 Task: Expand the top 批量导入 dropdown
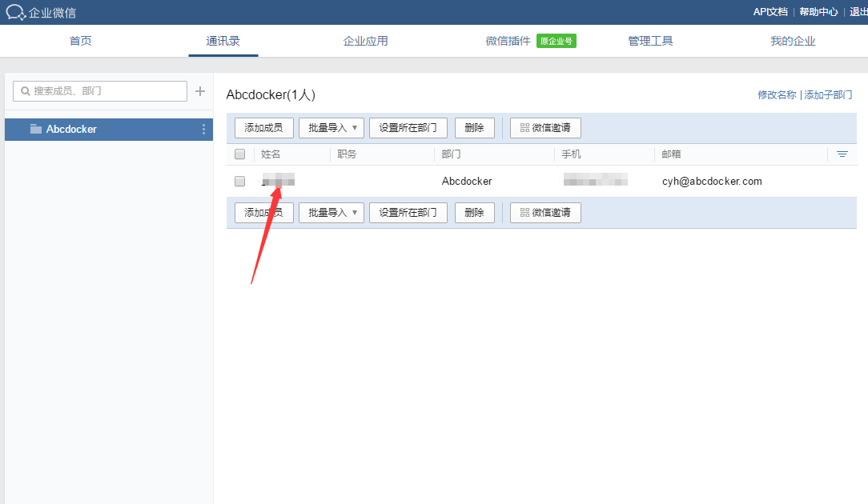(332, 128)
